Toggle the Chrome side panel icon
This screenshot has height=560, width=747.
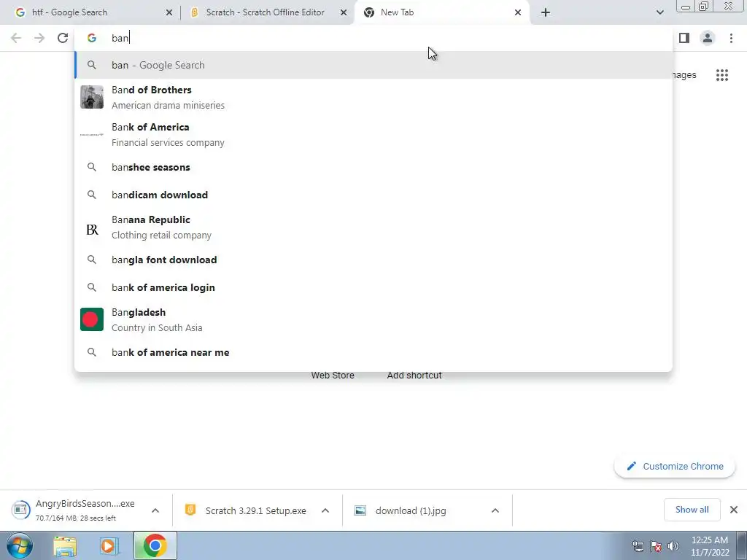[x=684, y=38]
